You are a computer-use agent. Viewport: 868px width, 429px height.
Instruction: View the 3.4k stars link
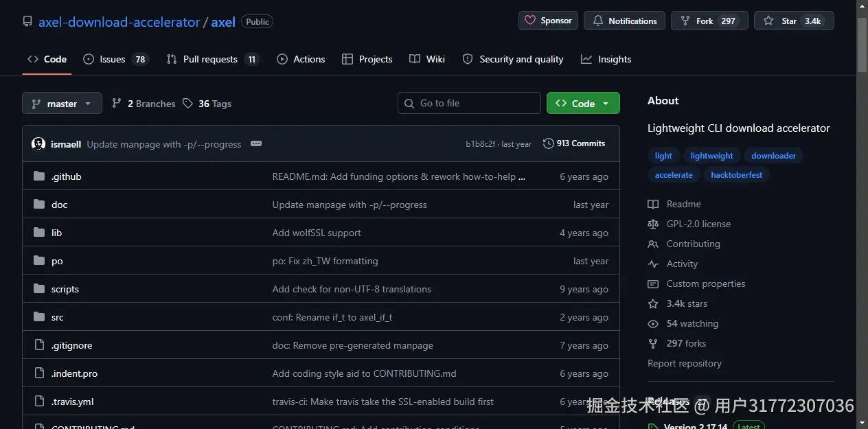point(678,303)
